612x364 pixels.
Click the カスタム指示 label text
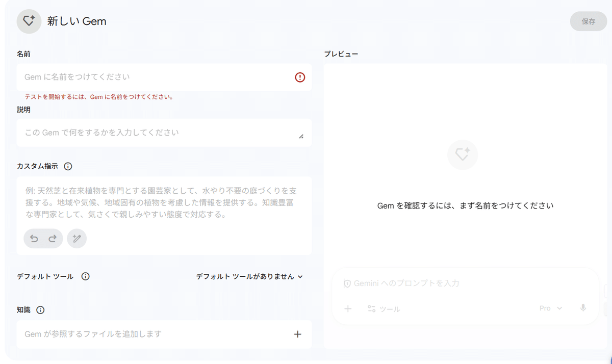[37, 166]
